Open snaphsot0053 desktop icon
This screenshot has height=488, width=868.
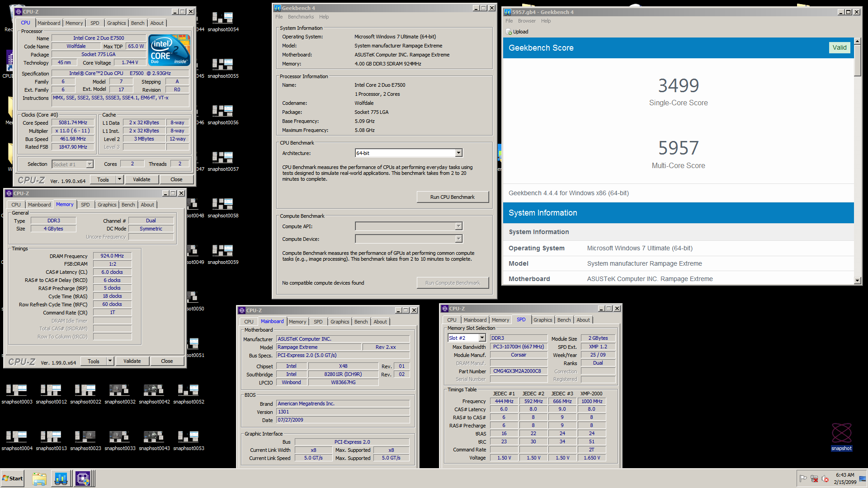[189, 441]
